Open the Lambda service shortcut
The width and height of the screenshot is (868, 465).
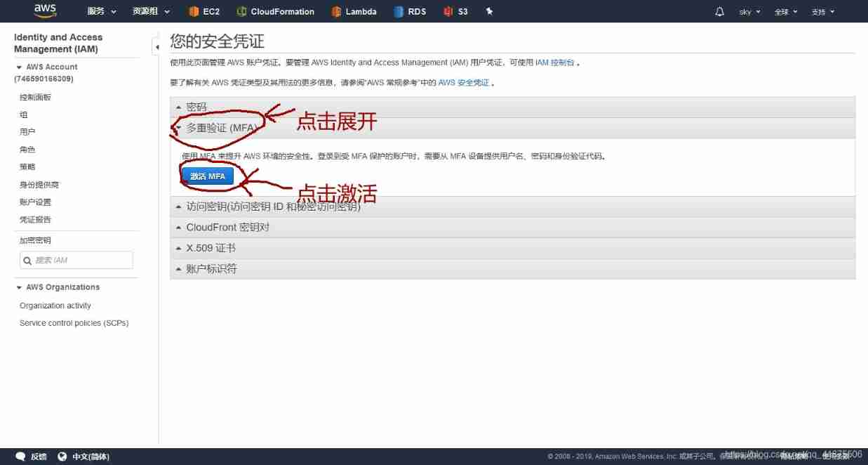pos(354,12)
